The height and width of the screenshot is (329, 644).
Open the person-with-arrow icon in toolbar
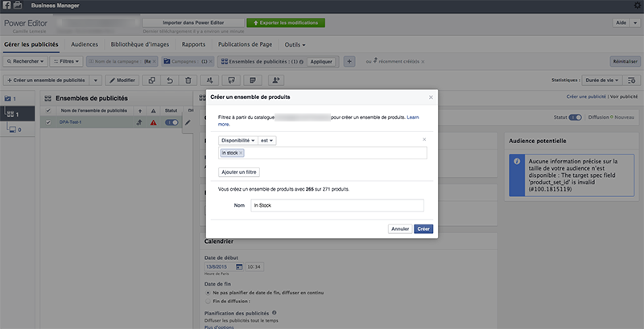coord(276,80)
